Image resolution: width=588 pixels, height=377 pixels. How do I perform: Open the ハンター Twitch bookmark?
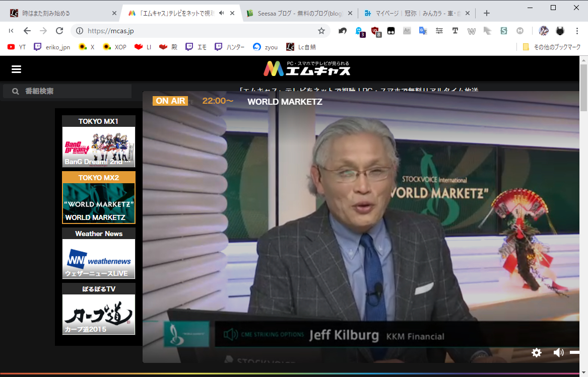coord(229,47)
